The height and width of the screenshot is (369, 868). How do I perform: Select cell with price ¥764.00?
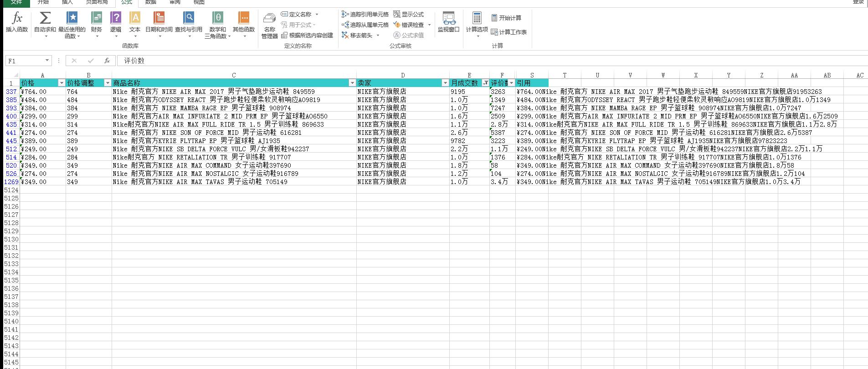point(43,92)
